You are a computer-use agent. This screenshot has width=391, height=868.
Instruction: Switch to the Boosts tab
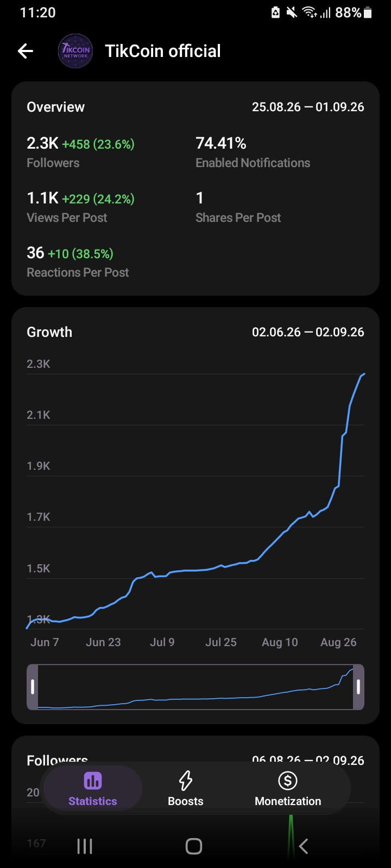[x=186, y=788]
